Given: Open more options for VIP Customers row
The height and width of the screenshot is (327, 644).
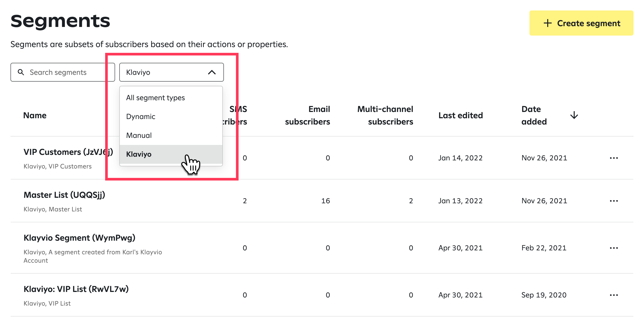Looking at the screenshot, I should tap(614, 158).
